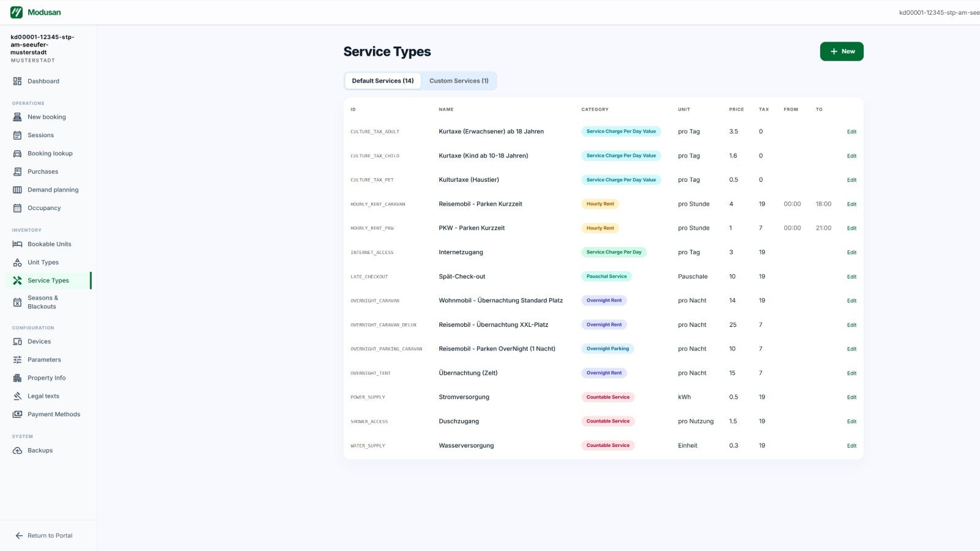Viewport: 980px width, 551px height.
Task: Switch to Custom Services (1) tab
Action: coord(459,81)
